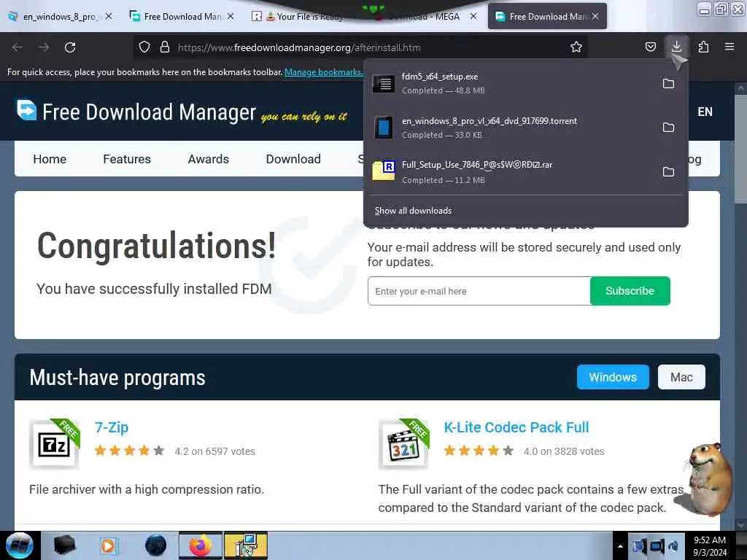The image size is (747, 560).
Task: Open the Full_Setup_Use_7846 rar download entry
Action: click(512, 172)
